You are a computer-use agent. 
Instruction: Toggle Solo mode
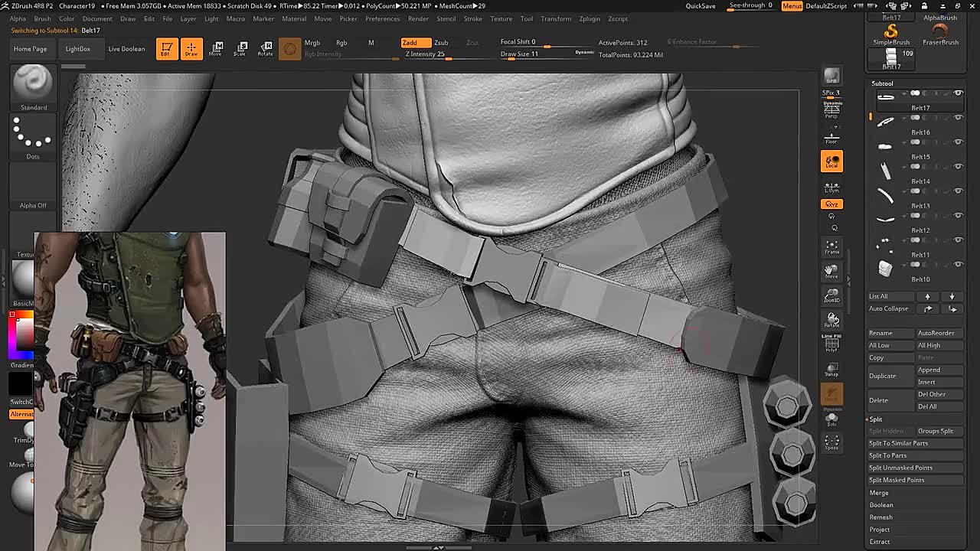[x=831, y=419]
